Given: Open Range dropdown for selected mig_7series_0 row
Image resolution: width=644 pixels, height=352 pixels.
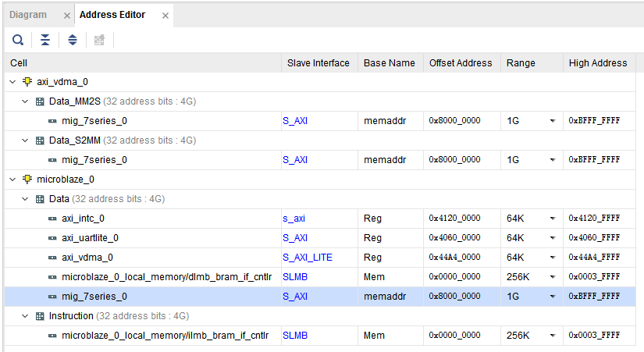Looking at the screenshot, I should pos(553,297).
